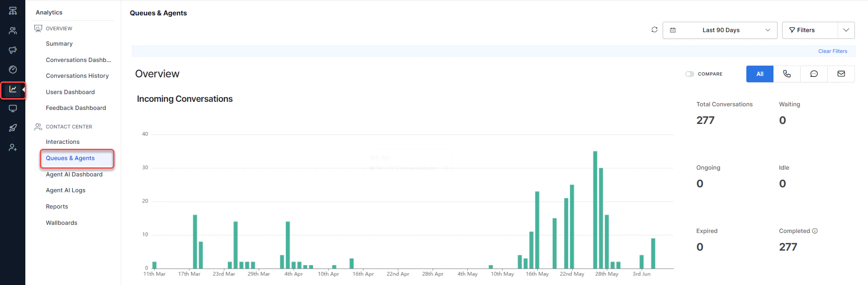The image size is (868, 285).
Task: Click the Overview presentation icon in sidebar
Action: pyautogui.click(x=38, y=28)
